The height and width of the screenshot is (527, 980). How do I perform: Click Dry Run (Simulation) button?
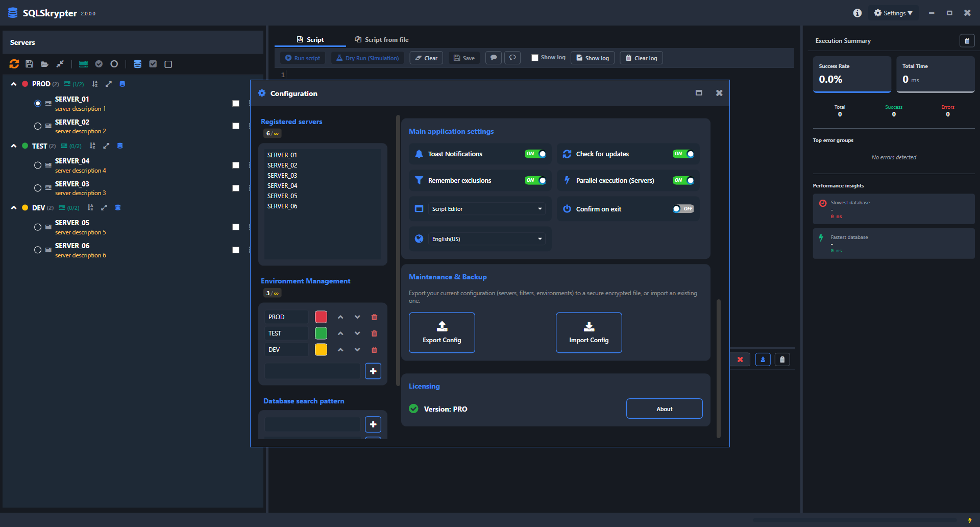tap(367, 58)
